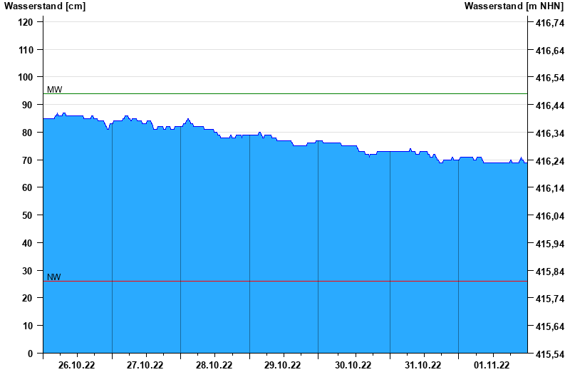Image resolution: width=570 pixels, height=392 pixels.
Task: Click the NW label above red line
Action: (54, 277)
